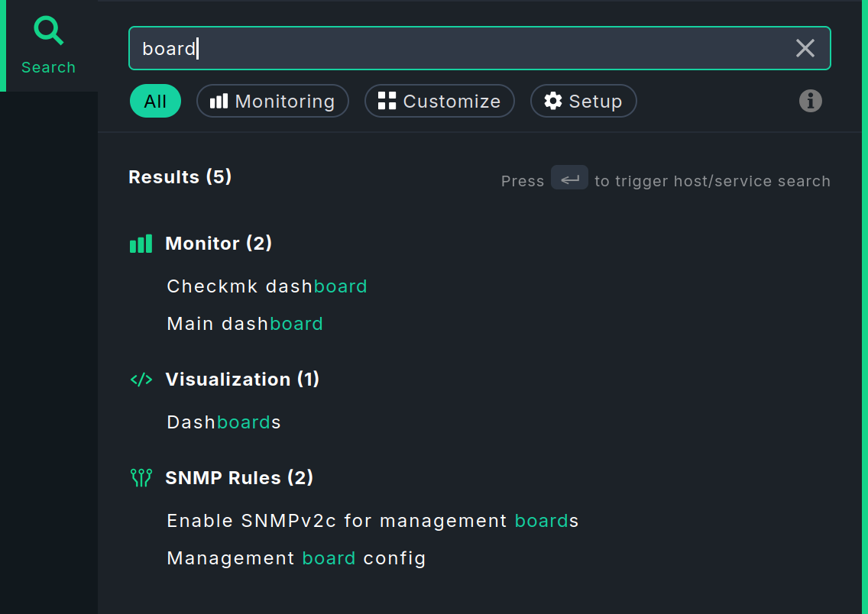868x614 pixels.
Task: Click the Visualization (1) category heading
Action: [242, 380]
